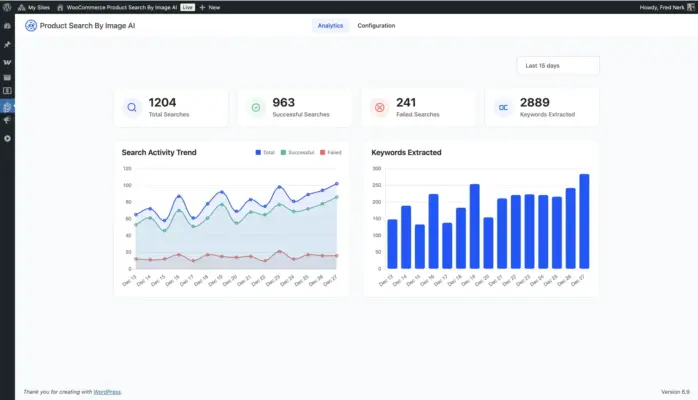The width and height of the screenshot is (698, 400).
Task: Click the Search Activity Trend heading
Action: [159, 152]
